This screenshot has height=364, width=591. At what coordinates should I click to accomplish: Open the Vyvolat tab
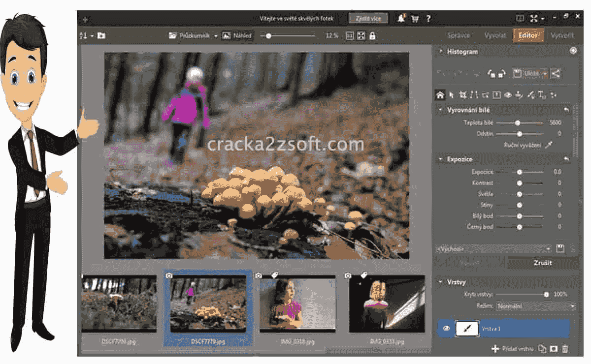[x=495, y=35]
